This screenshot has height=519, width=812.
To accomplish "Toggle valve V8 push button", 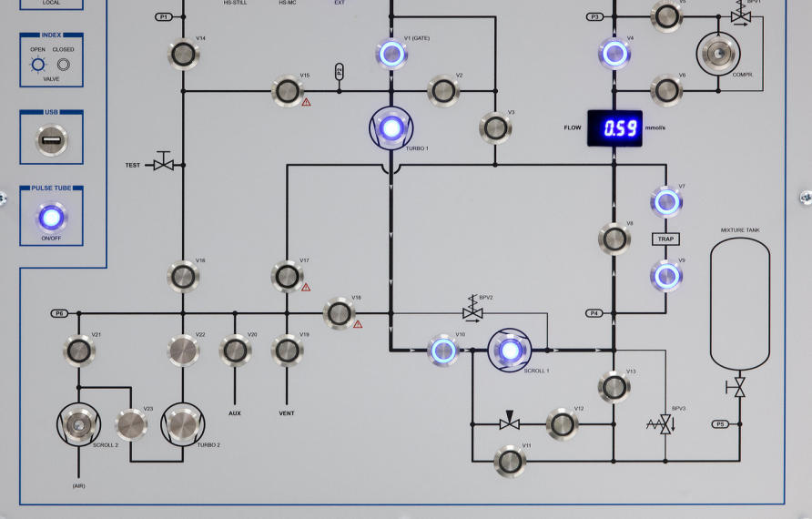I will click(614, 239).
